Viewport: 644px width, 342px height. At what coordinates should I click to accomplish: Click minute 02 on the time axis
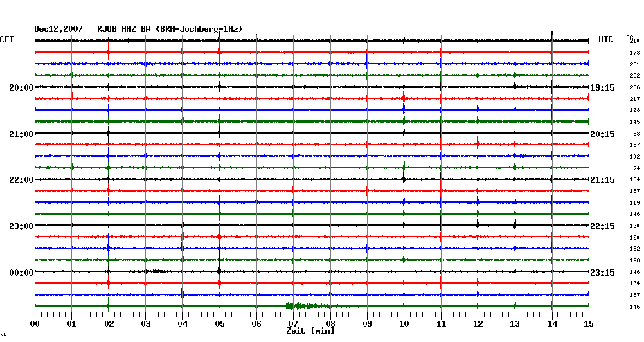109,324
